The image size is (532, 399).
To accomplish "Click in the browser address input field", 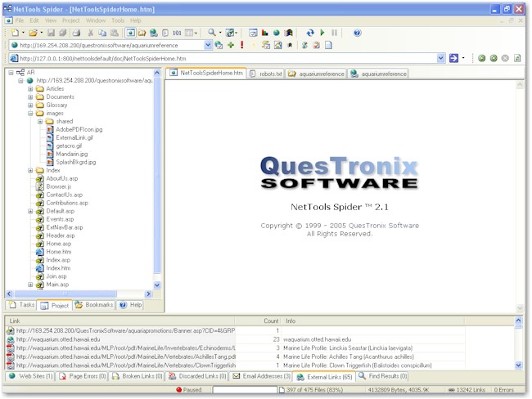I will coord(228,58).
